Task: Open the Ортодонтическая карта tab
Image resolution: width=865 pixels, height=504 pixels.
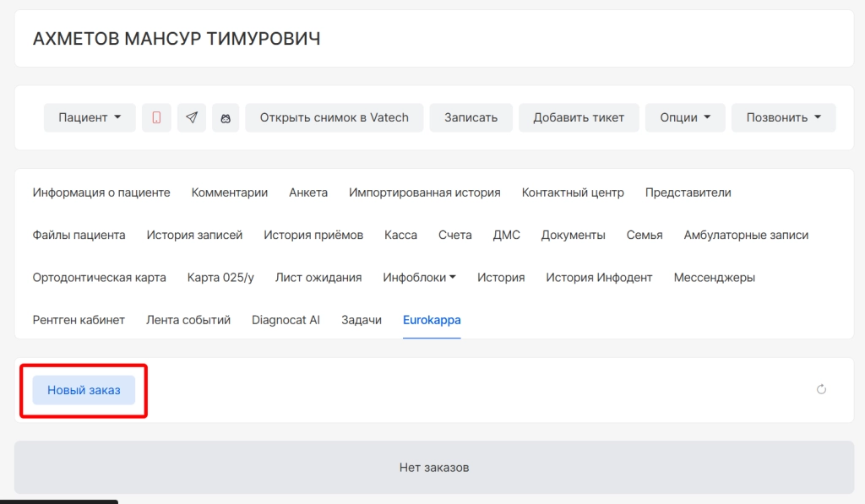Action: [99, 278]
